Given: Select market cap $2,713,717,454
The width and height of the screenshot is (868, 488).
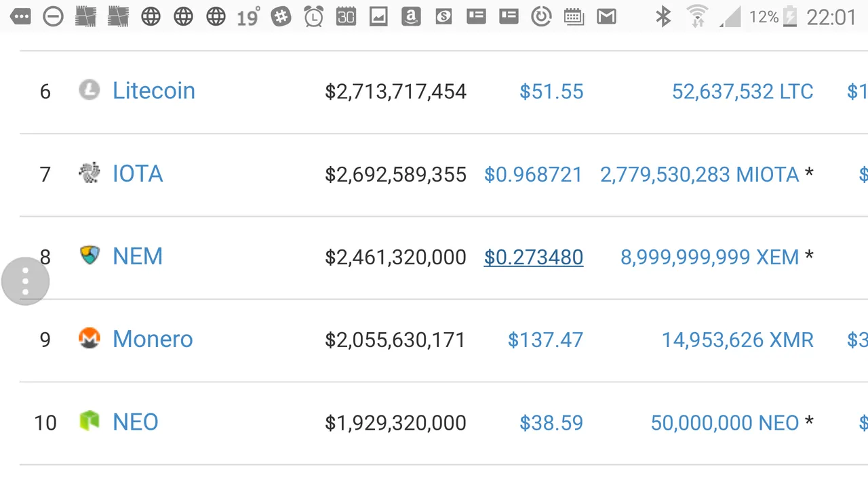Looking at the screenshot, I should click(x=395, y=91).
